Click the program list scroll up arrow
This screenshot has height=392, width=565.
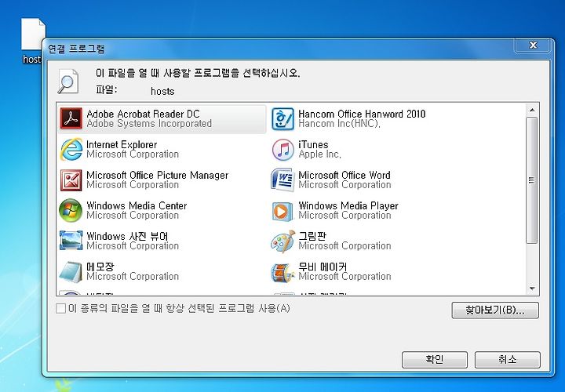(x=532, y=110)
